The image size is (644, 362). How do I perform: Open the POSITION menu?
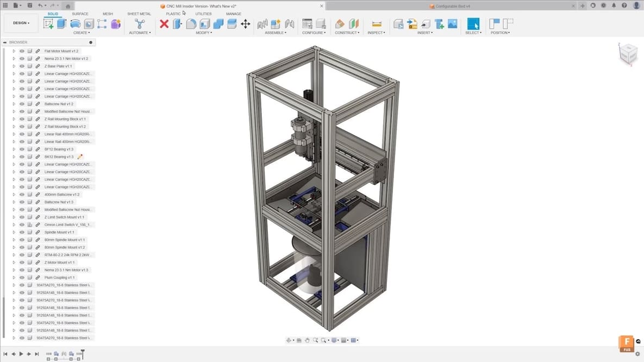tap(500, 33)
